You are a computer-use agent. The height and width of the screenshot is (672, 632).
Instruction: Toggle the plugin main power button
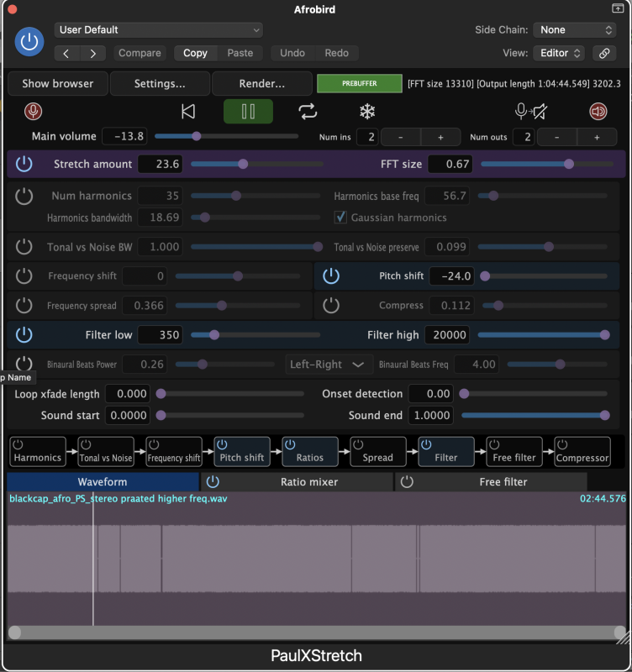[30, 41]
